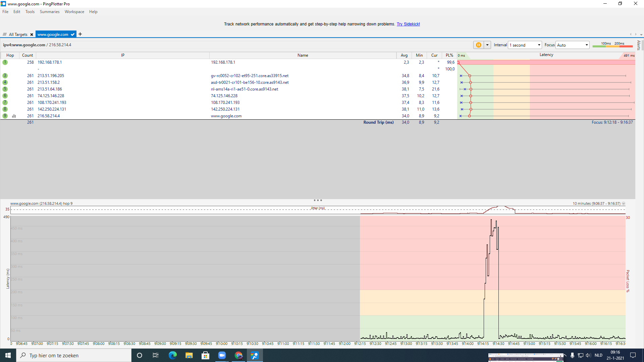Pause tracing with the orange pause button
Image resolution: width=644 pixels, height=362 pixels.
(479, 45)
